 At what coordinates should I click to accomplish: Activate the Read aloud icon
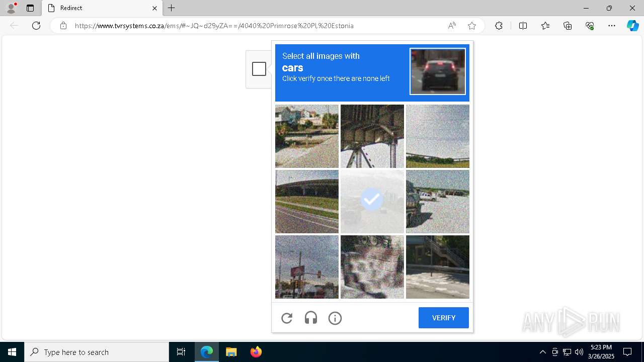point(452,26)
